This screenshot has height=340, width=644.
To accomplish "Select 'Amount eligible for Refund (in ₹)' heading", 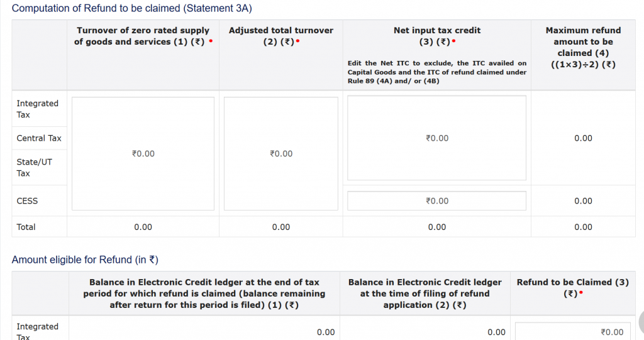I will coord(85,260).
